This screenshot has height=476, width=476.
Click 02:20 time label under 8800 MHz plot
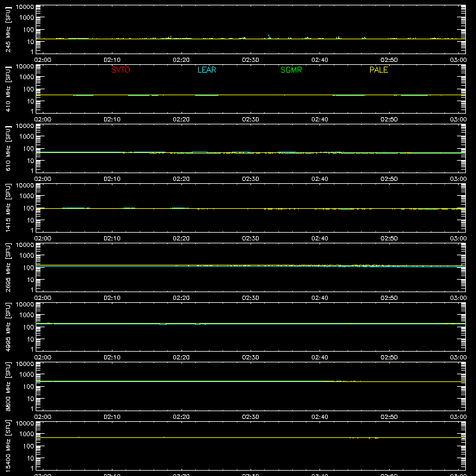[181, 417]
